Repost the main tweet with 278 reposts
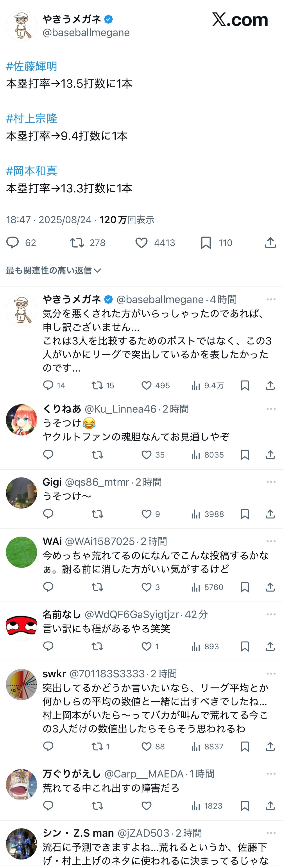The height and width of the screenshot is (868, 283). click(77, 243)
